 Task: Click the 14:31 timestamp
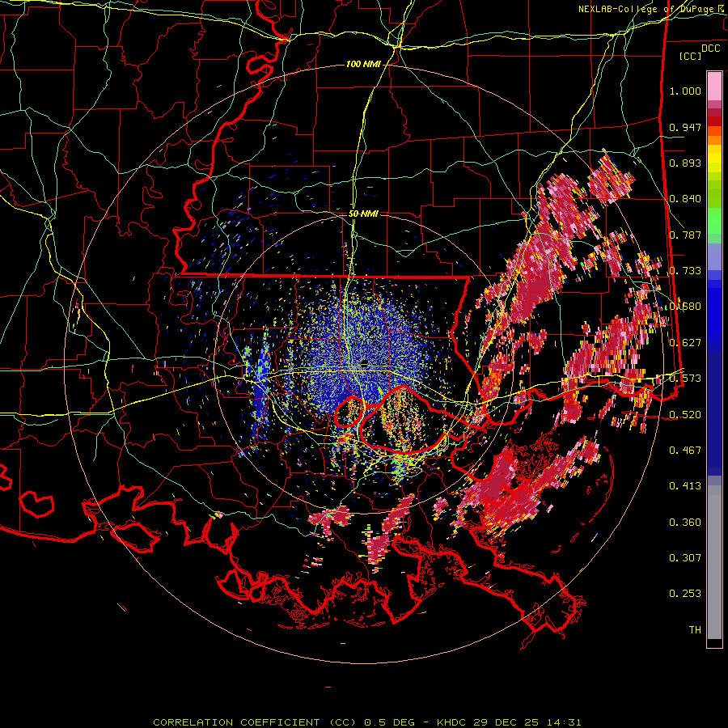563,722
